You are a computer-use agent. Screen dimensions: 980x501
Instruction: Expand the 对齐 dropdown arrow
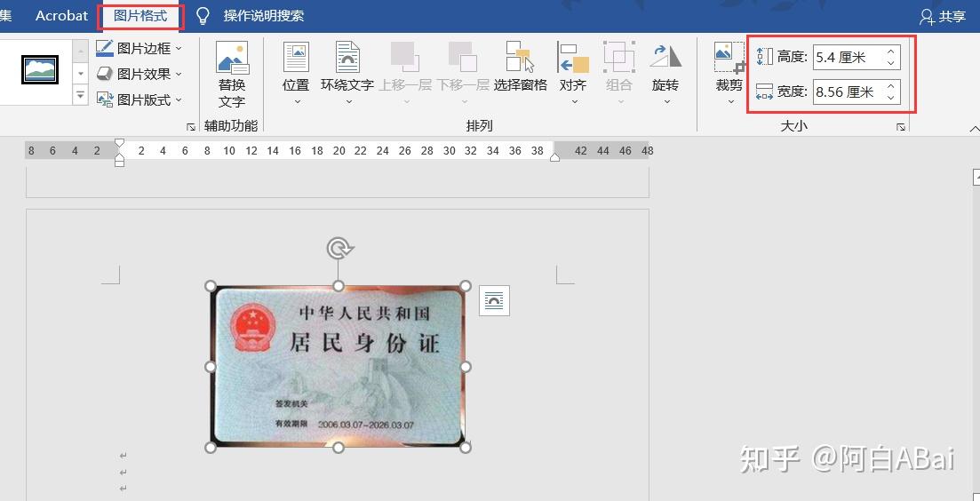click(x=574, y=102)
